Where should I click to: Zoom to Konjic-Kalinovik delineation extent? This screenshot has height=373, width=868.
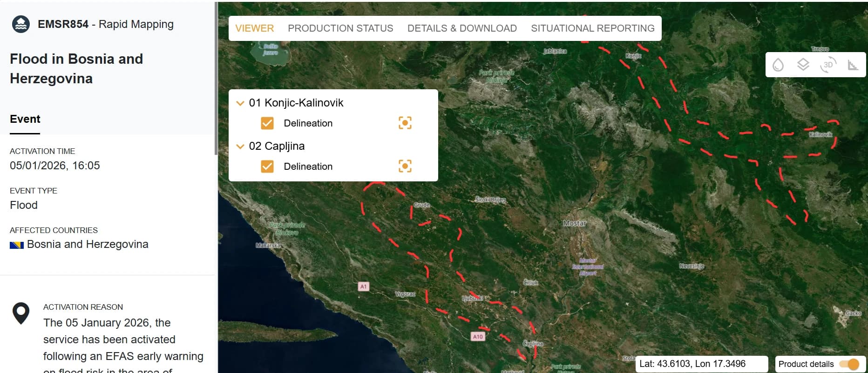[x=405, y=123]
